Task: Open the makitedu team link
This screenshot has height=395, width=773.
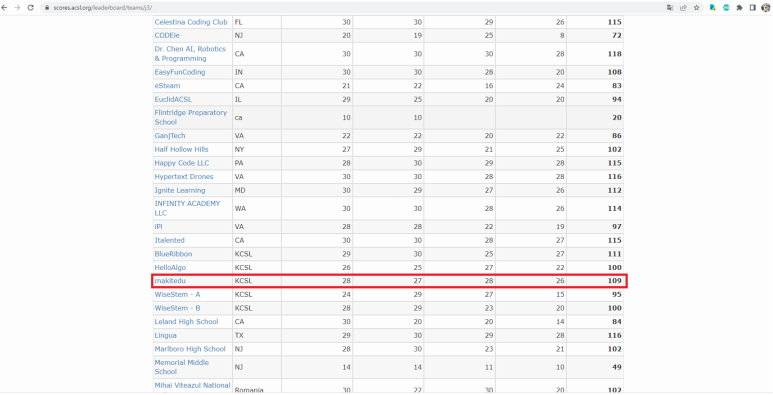Action: [170, 281]
